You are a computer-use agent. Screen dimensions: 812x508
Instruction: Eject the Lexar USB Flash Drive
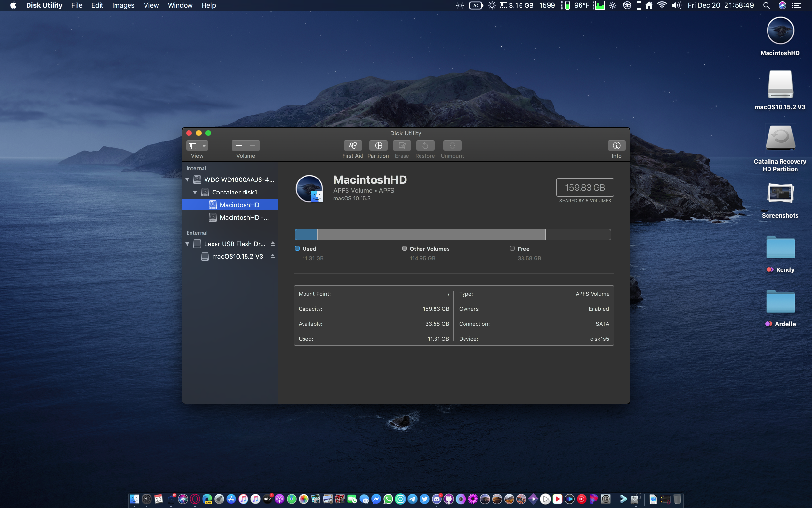273,244
